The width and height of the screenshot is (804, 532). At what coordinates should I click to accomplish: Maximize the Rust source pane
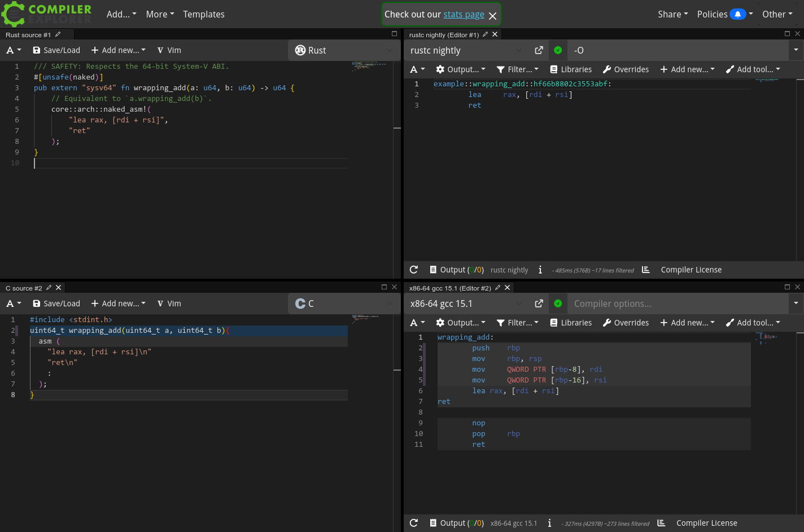pos(394,34)
